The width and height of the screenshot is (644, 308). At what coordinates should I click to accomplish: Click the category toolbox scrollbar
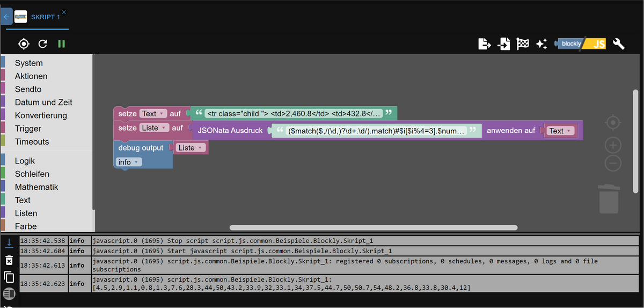[x=94, y=132]
